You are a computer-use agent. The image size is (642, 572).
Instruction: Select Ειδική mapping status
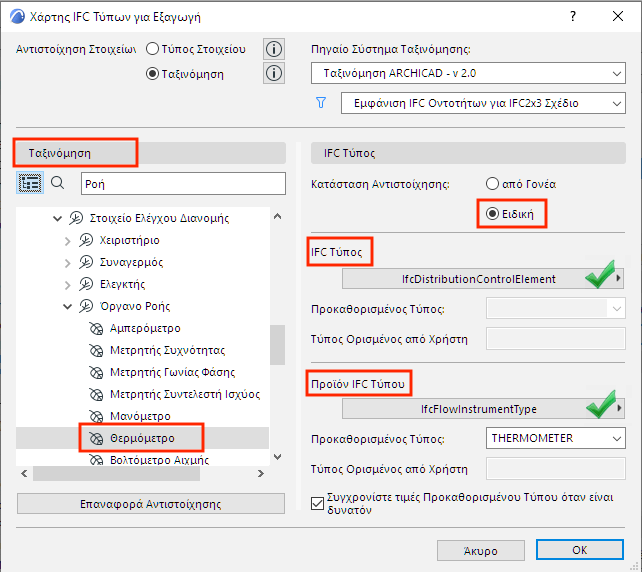click(492, 214)
